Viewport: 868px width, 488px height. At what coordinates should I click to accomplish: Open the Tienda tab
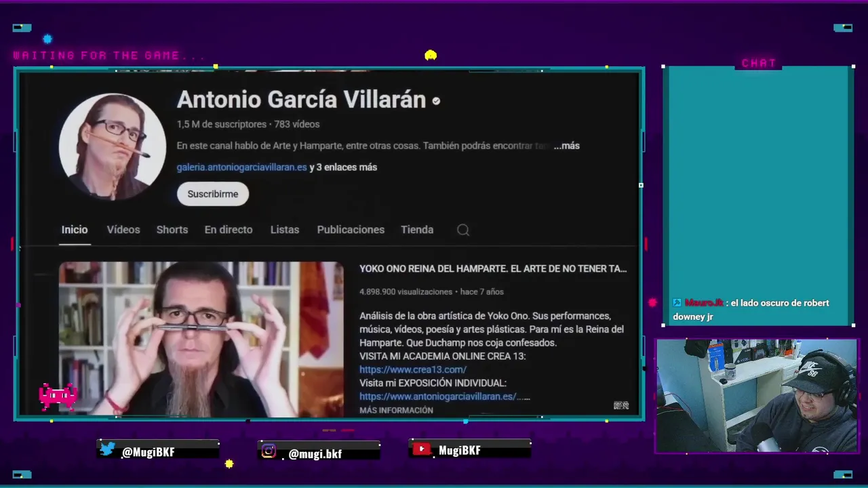coord(417,230)
